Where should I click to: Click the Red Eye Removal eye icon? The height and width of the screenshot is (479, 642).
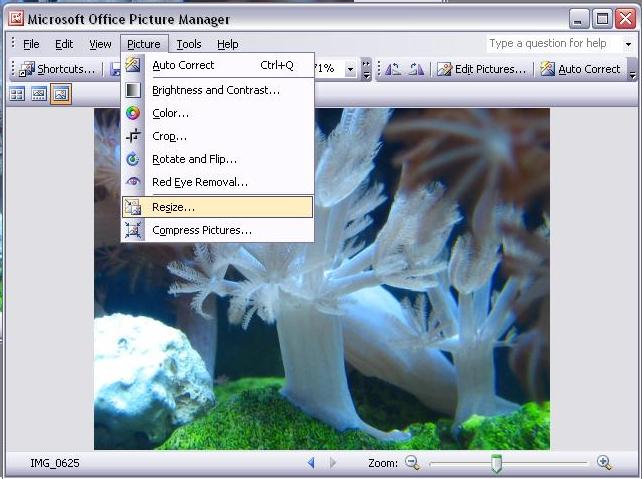[x=133, y=181]
